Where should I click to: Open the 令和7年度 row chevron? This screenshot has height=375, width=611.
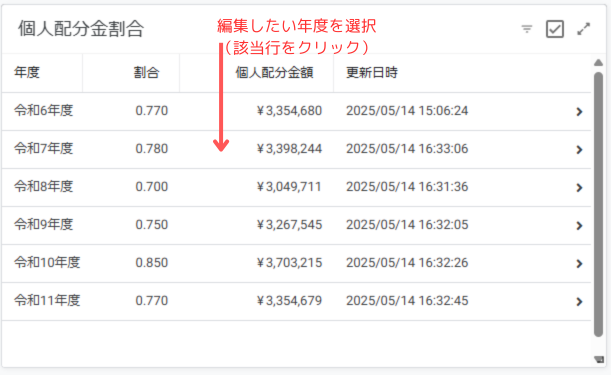tap(579, 150)
